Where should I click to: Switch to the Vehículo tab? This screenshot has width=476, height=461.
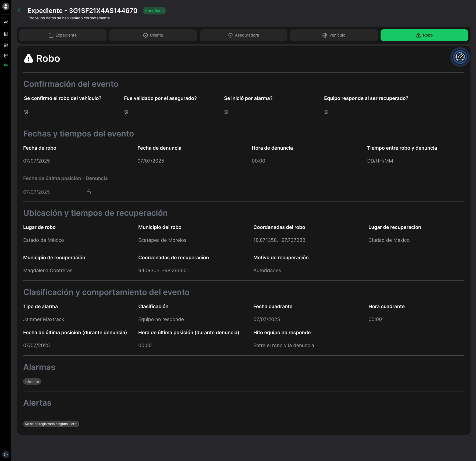coord(334,35)
